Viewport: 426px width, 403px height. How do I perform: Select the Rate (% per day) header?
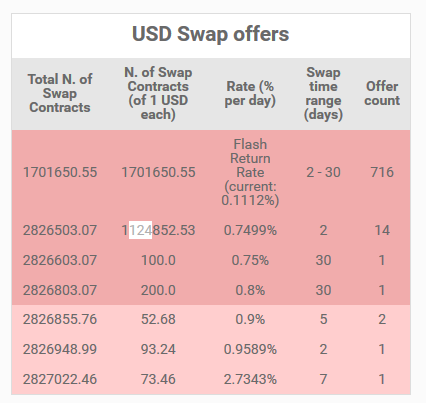250,93
